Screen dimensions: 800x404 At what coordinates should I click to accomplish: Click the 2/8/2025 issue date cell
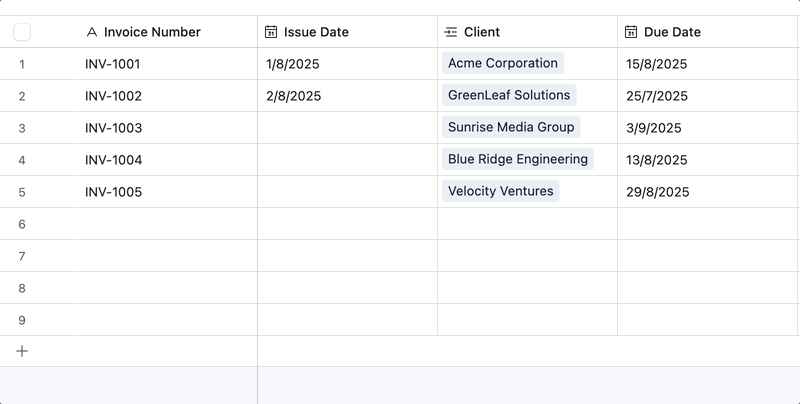click(x=347, y=96)
